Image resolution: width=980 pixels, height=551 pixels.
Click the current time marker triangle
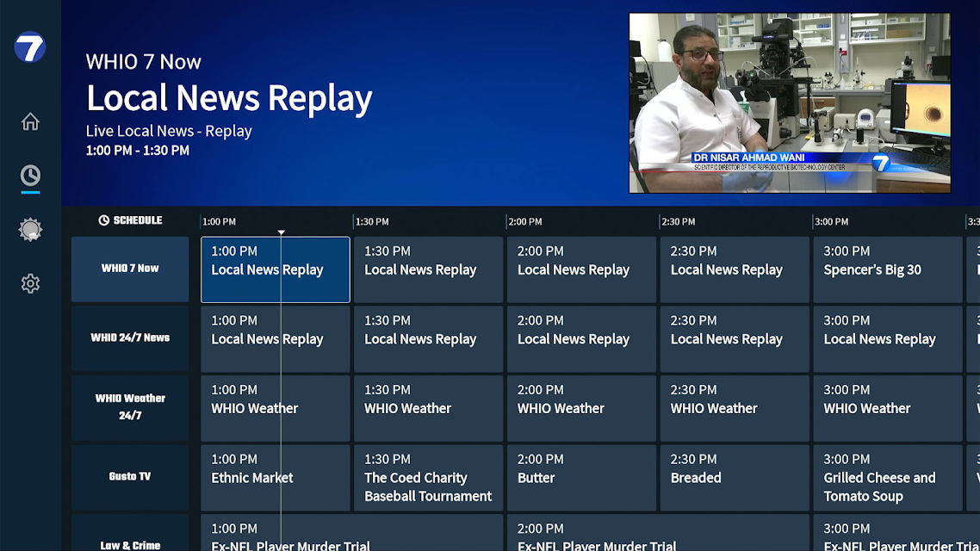pos(282,232)
